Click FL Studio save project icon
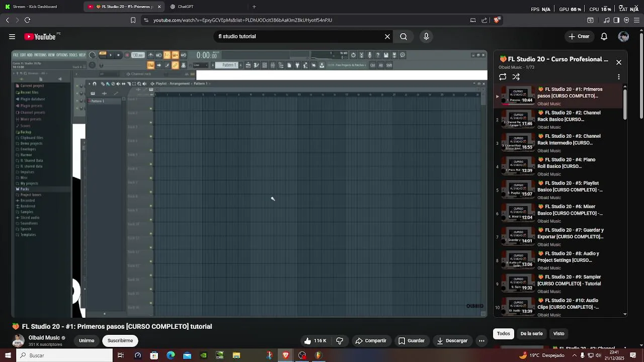 tap(386, 55)
